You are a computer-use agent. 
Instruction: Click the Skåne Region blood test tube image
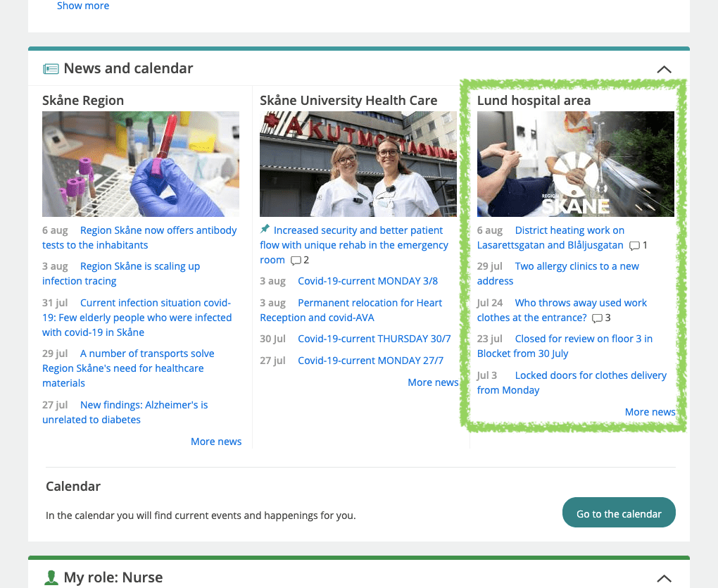point(141,164)
